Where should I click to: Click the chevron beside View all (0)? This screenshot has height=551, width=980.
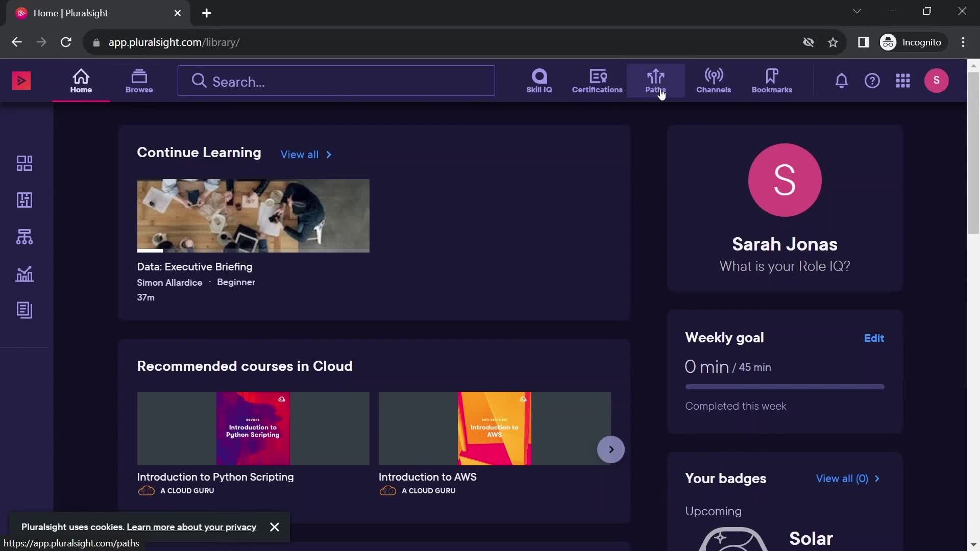tap(877, 479)
